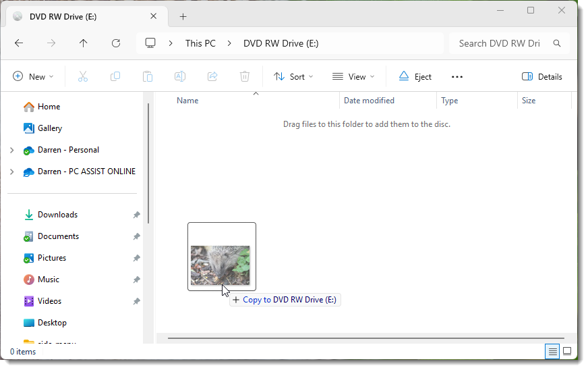The width and height of the screenshot is (588, 370).
Task: Open the See more ellipsis menu
Action: pos(457,76)
